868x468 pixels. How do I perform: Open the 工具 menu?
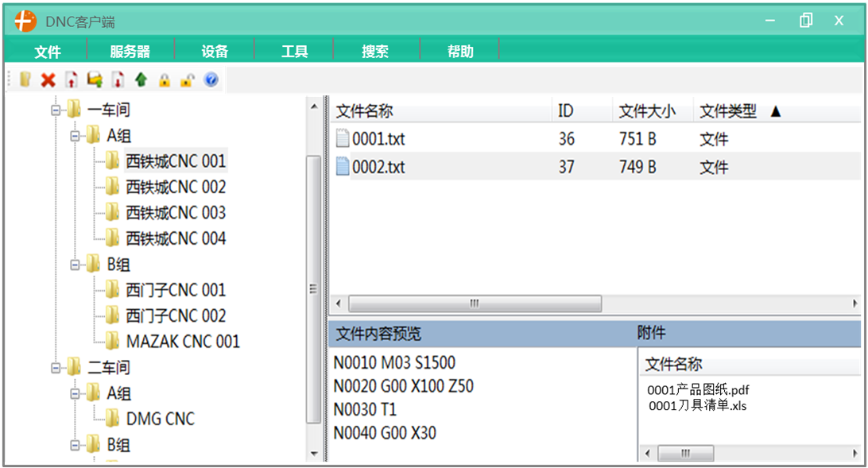(294, 52)
